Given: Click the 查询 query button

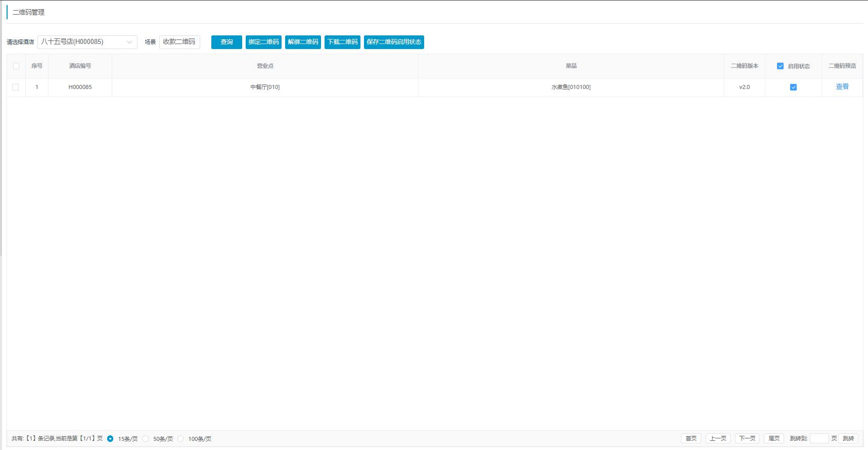Looking at the screenshot, I should tap(226, 42).
